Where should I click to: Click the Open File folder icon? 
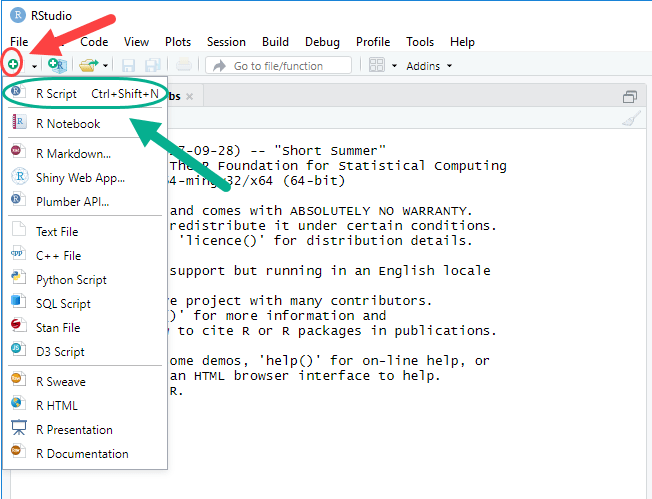coord(89,65)
